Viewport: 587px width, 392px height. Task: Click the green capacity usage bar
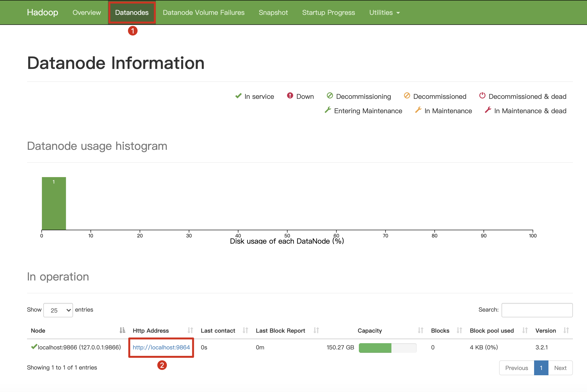(x=375, y=348)
